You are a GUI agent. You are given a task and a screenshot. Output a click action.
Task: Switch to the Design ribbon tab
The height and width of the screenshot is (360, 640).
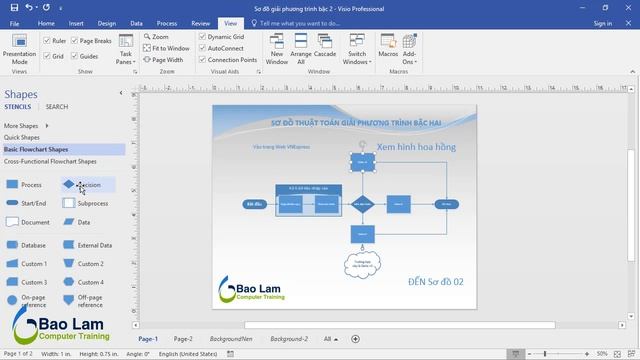[107, 24]
